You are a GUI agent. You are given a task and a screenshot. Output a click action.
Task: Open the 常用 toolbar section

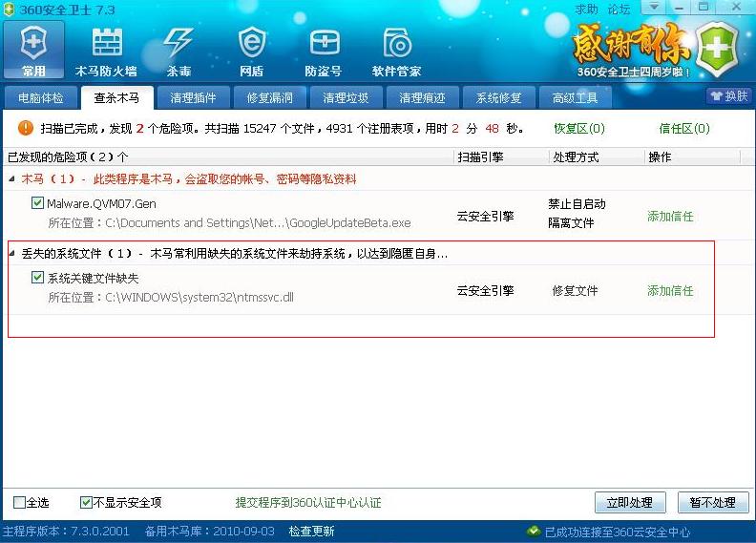(33, 51)
